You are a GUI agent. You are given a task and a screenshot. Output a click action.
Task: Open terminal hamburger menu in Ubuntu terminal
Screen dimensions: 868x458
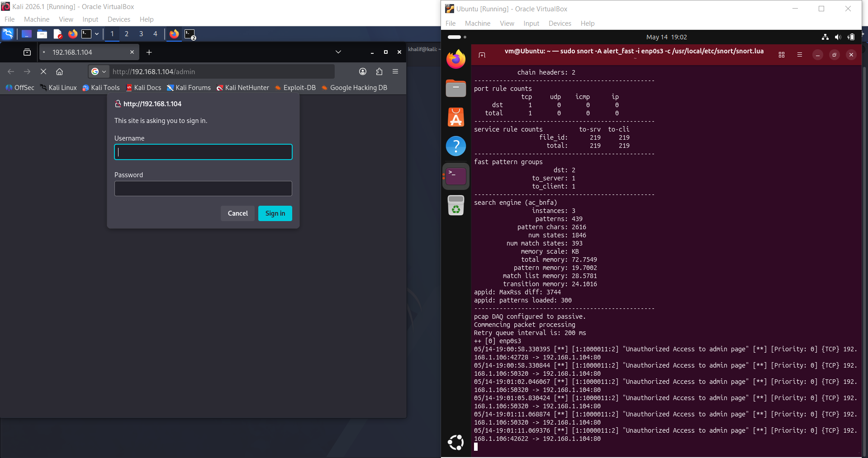click(x=800, y=55)
